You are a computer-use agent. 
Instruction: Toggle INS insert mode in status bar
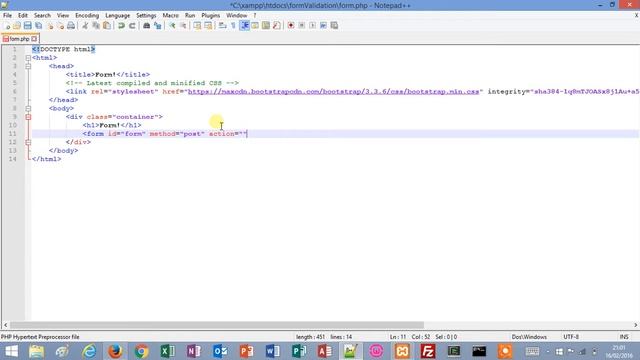(x=624, y=337)
